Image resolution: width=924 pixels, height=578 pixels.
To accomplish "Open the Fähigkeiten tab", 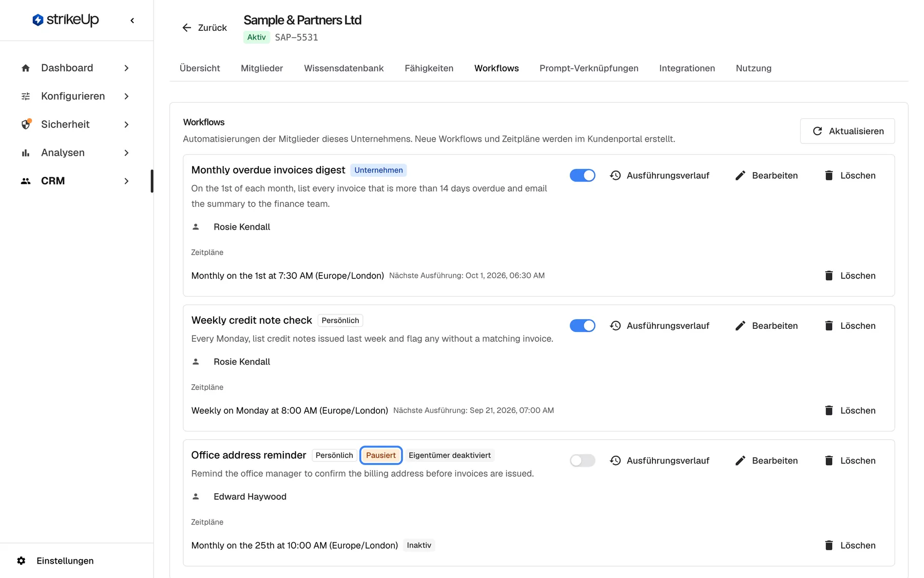I will pos(429,68).
